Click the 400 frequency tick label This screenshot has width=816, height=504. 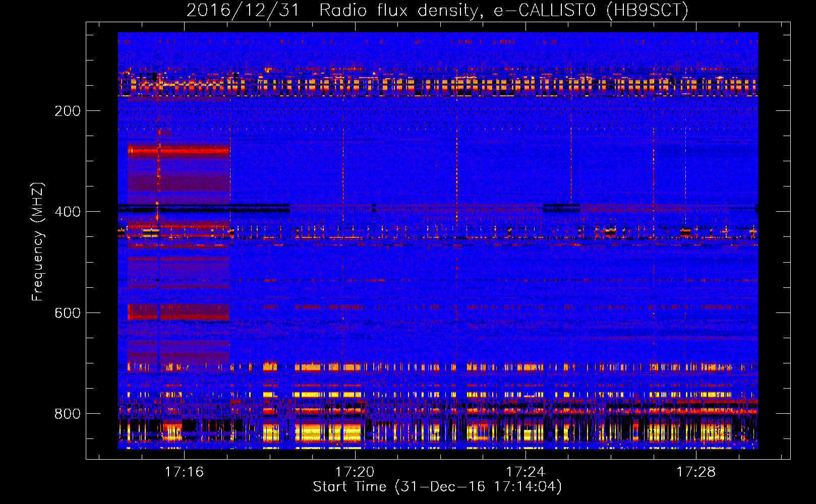click(68, 212)
